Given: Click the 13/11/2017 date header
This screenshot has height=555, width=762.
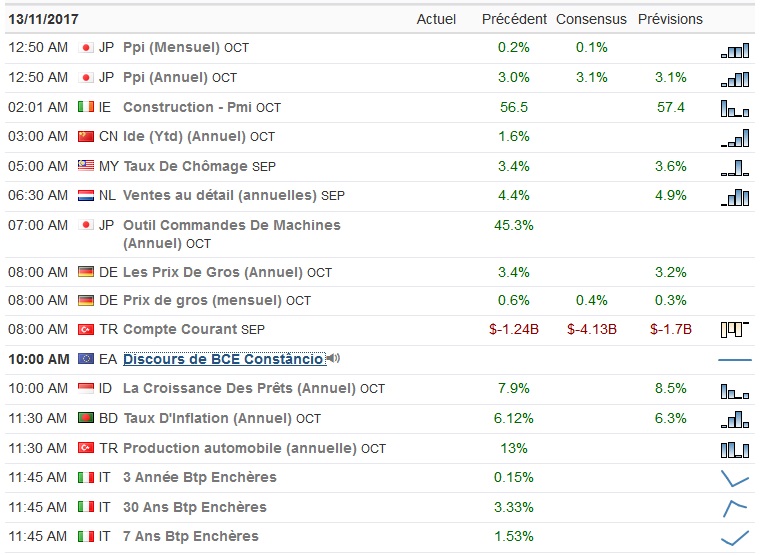Looking at the screenshot, I should 43,19.
